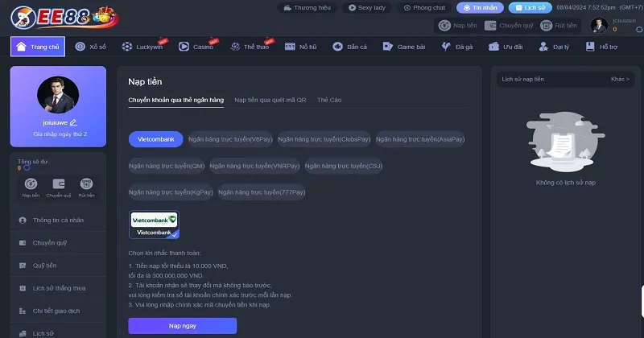Click the large profile picture in sidebar
This screenshot has height=338, width=644.
click(x=58, y=97)
